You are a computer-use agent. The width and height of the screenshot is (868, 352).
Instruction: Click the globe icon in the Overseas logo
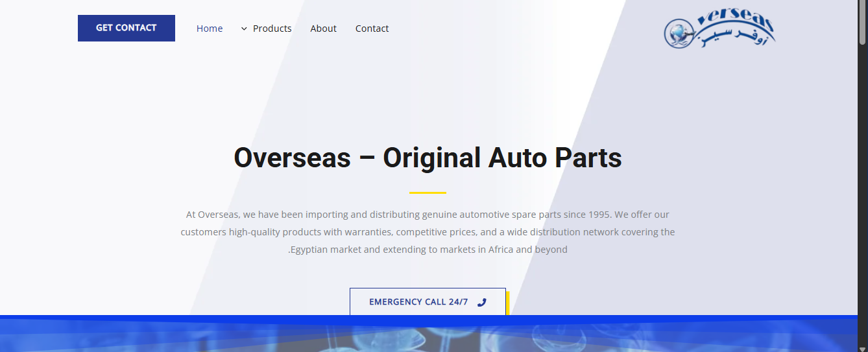pos(679,33)
